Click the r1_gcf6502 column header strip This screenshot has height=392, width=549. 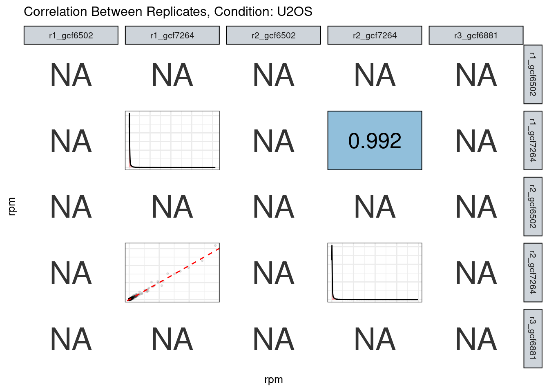coord(71,36)
